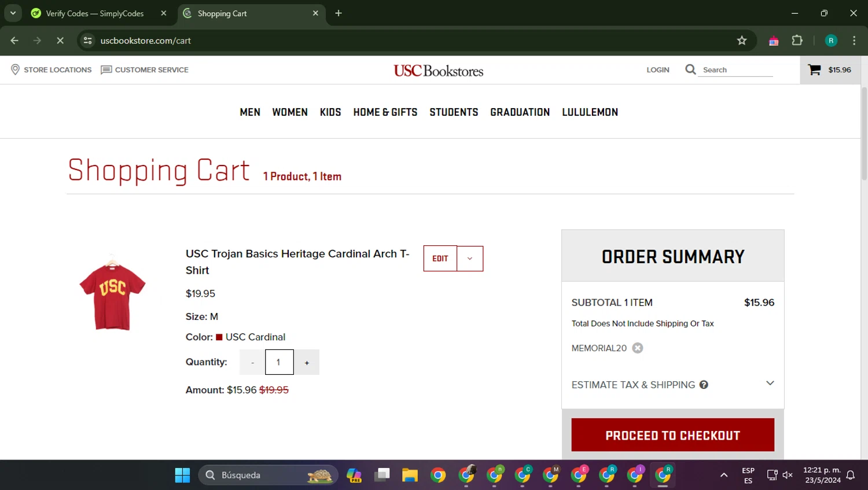Open the cart icon showing $15.96
Image resolution: width=868 pixels, height=490 pixels.
830,70
